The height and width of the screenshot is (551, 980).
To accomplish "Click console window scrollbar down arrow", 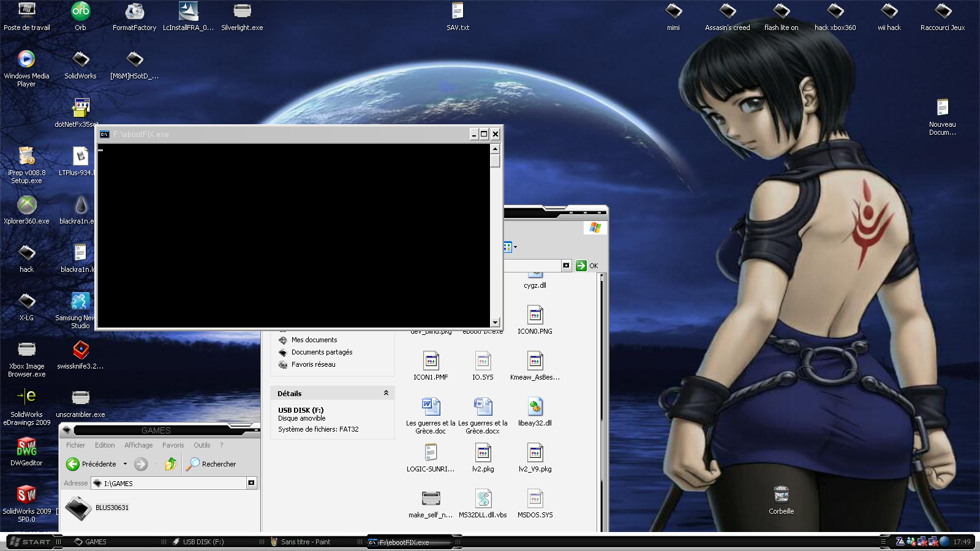I will (x=495, y=323).
